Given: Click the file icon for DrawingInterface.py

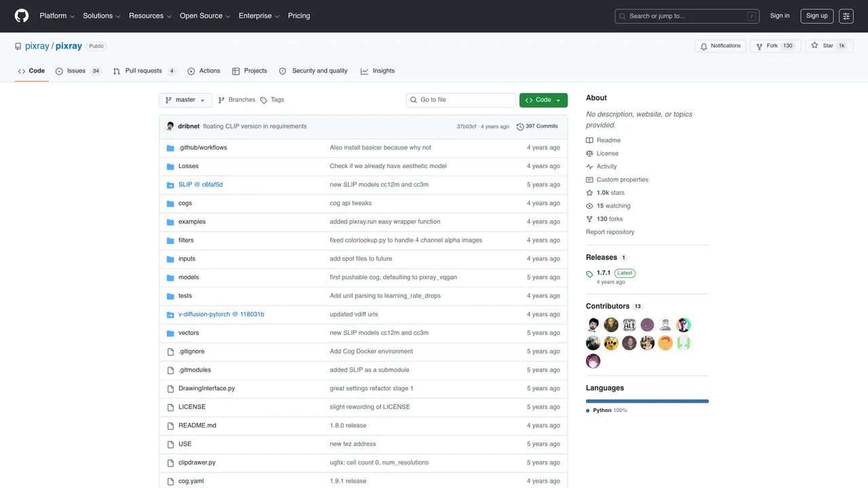Looking at the screenshot, I should click(x=171, y=388).
